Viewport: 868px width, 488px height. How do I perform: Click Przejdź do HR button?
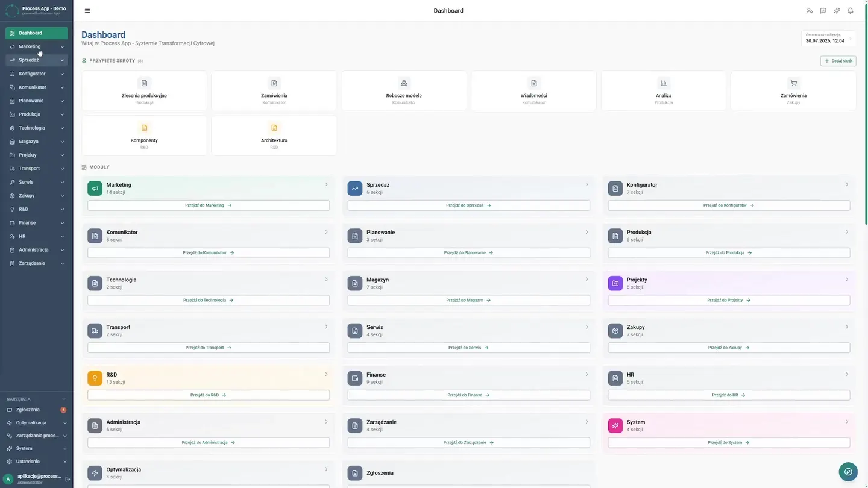(729, 395)
